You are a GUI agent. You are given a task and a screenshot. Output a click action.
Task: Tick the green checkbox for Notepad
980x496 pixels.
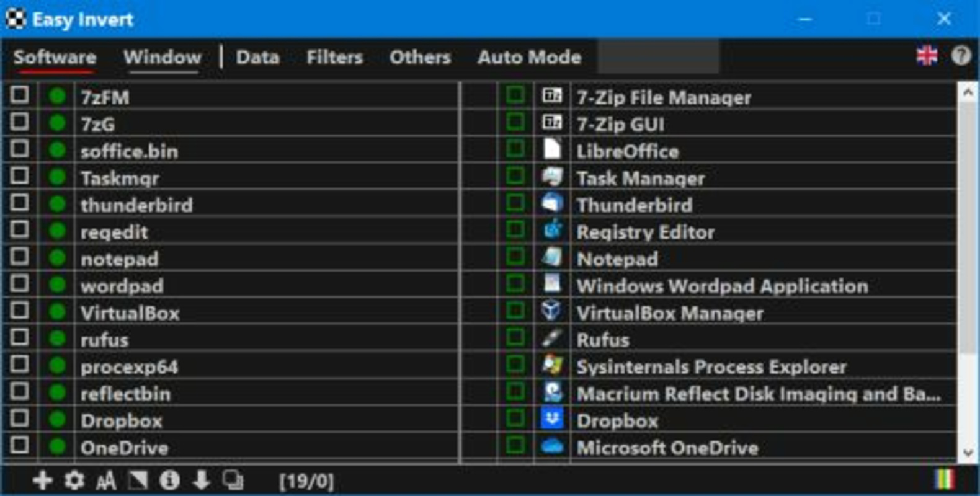515,256
